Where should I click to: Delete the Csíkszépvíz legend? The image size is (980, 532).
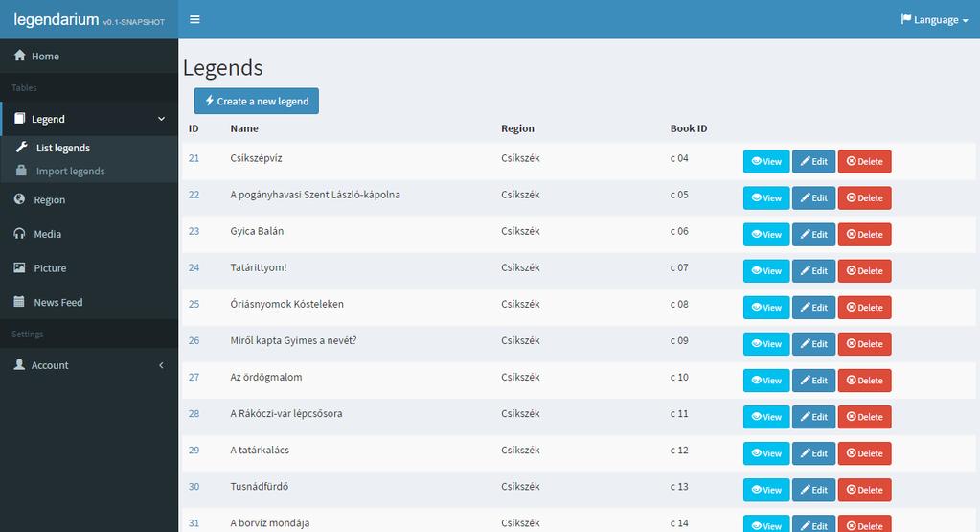[x=864, y=161]
